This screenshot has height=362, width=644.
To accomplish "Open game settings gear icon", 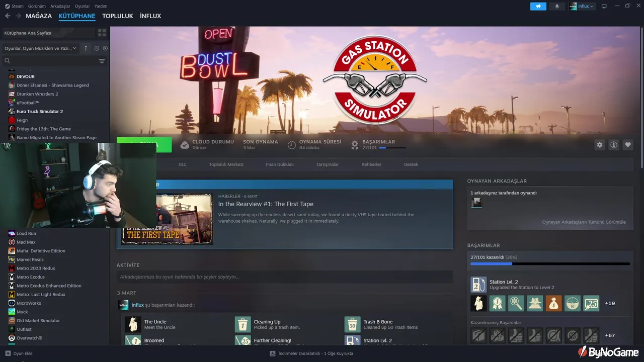I will pos(600,145).
